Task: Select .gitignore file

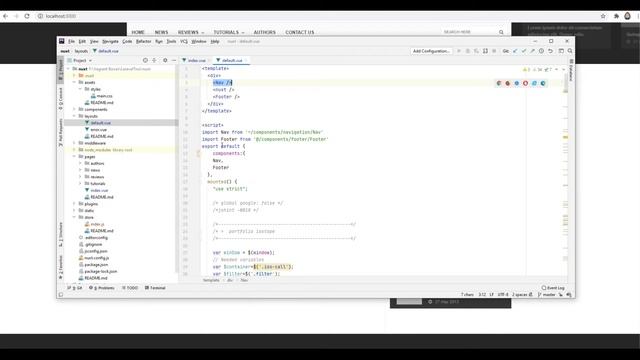Action: tap(93, 244)
